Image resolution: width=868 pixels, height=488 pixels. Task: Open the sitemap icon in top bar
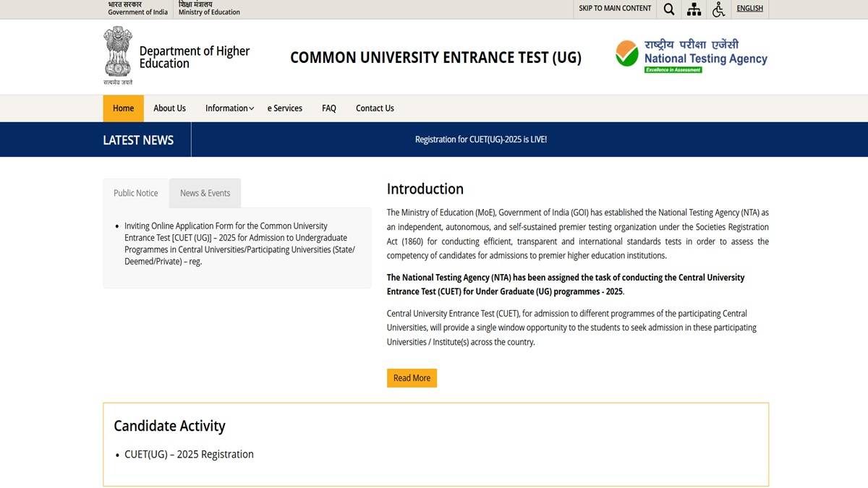click(x=694, y=9)
